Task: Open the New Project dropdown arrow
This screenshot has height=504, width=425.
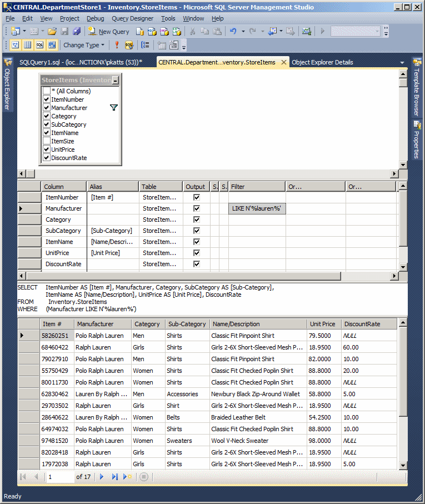Action: click(x=24, y=31)
